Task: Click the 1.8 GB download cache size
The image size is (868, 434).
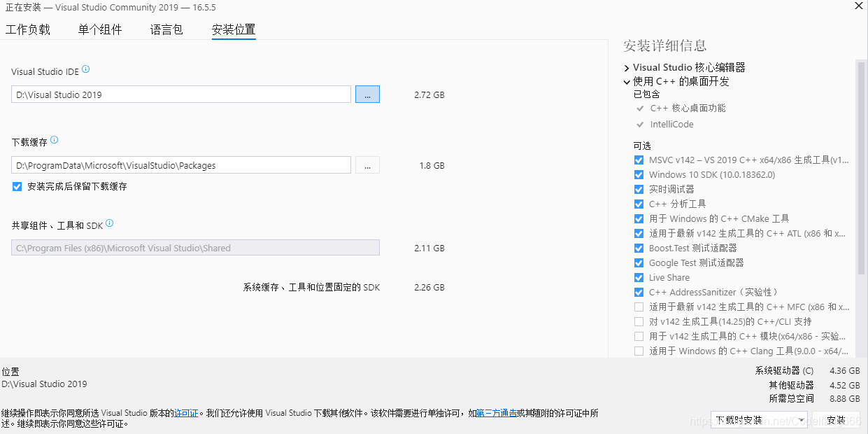Action: coord(432,166)
